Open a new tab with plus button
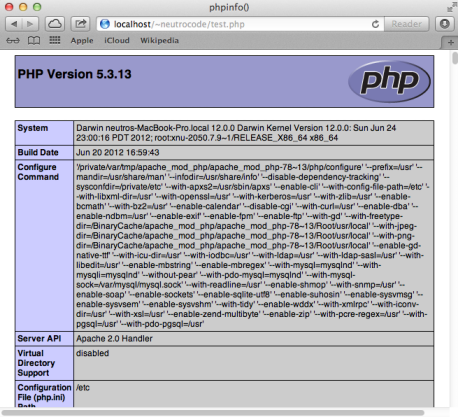458x417 pixels. [451, 43]
